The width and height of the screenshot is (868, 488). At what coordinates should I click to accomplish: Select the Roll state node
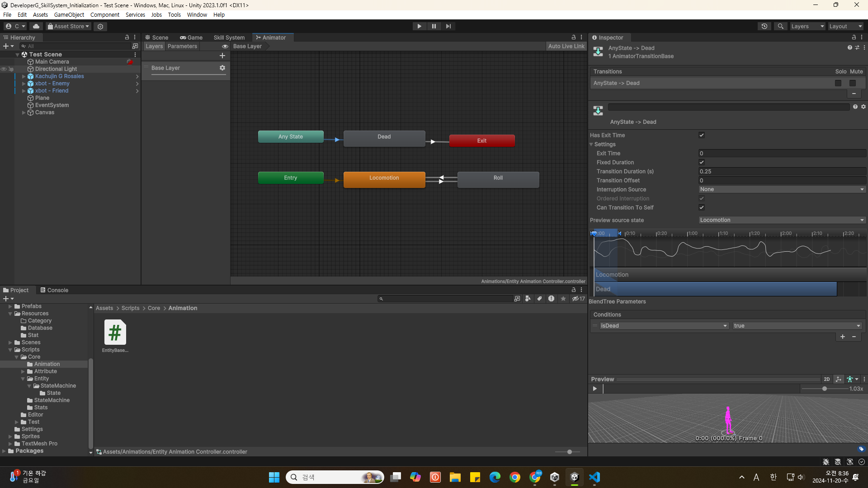498,179
